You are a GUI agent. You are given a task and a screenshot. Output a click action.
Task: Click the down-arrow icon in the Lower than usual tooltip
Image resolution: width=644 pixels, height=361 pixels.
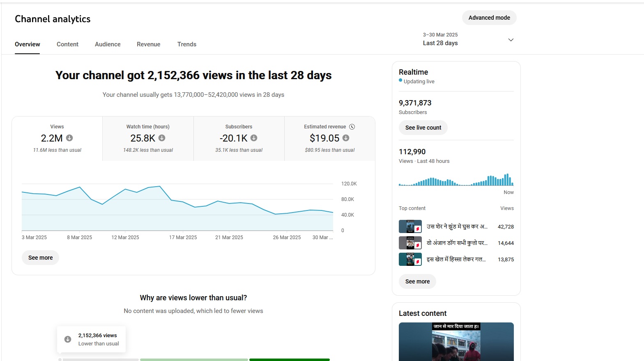[x=68, y=339]
